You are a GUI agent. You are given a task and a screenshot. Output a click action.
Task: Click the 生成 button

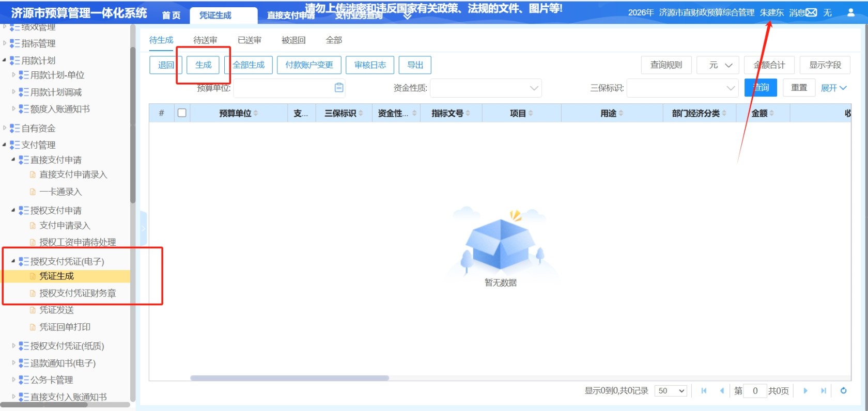pos(203,65)
